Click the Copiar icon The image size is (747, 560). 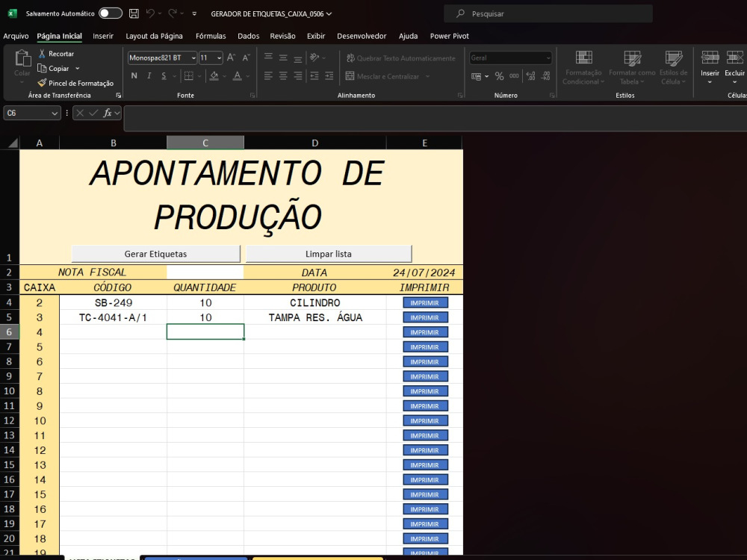coord(42,68)
